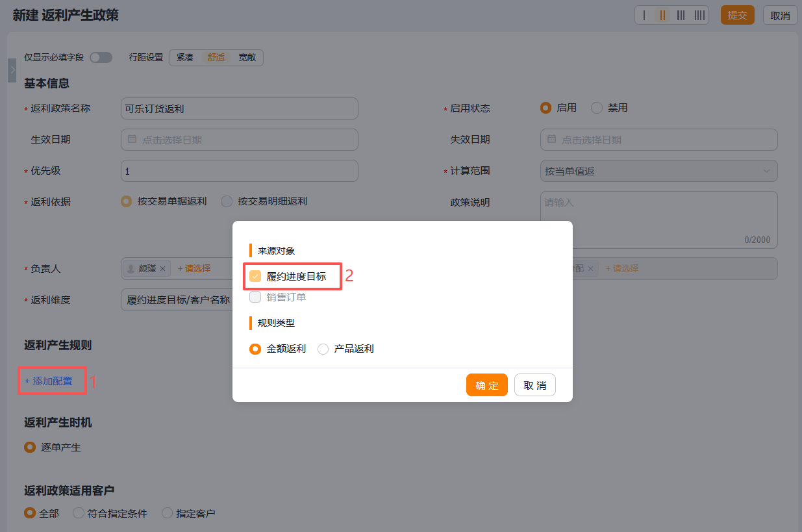
Task: Expand the left sidebar arrow
Action: 12,70
